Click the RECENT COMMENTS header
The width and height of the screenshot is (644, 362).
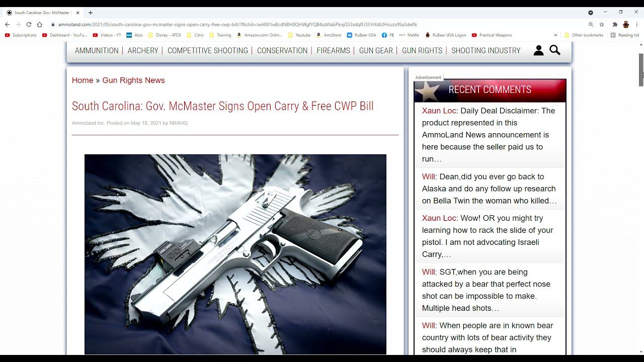coord(490,90)
